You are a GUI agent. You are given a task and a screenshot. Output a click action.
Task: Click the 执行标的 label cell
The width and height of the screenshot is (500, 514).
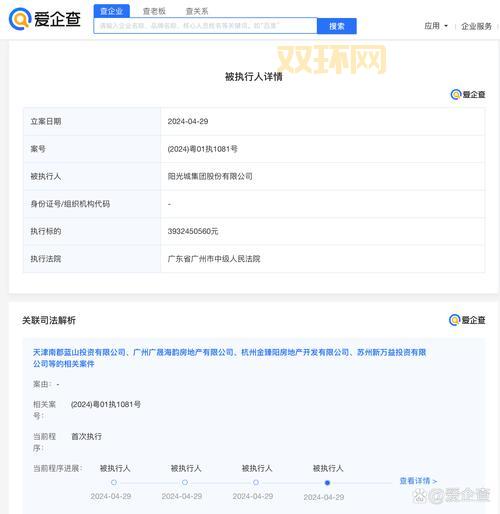(92, 231)
